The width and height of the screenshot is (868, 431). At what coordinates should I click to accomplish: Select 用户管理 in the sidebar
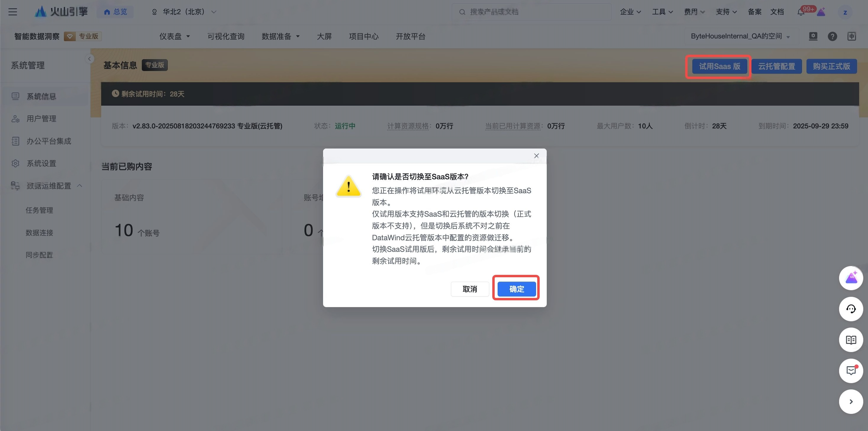(41, 119)
